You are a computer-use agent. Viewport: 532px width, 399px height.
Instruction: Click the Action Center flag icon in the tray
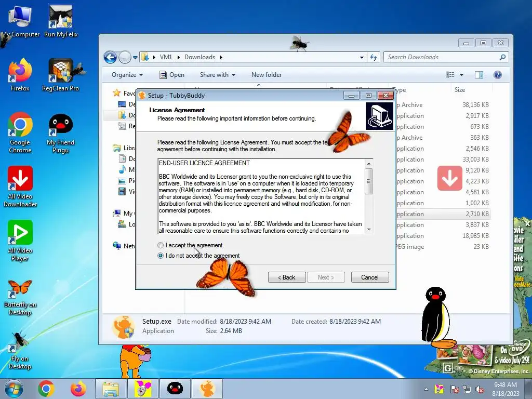(x=454, y=389)
